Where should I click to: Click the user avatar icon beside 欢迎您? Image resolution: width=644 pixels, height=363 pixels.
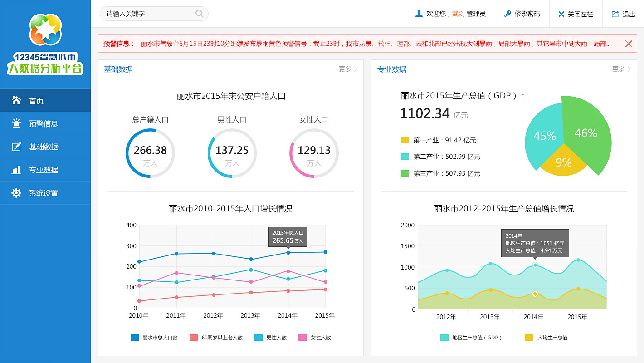pyautogui.click(x=419, y=14)
